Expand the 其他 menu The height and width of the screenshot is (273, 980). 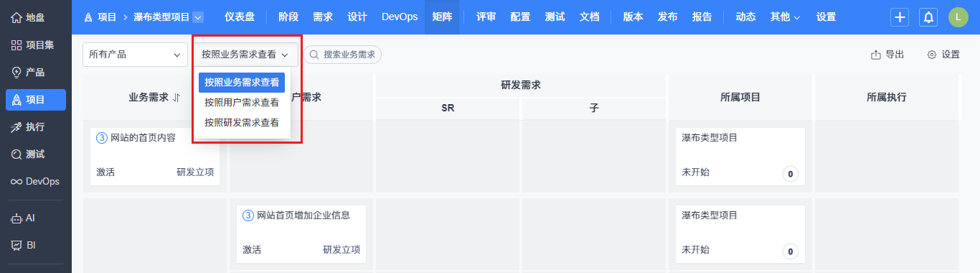click(x=785, y=17)
